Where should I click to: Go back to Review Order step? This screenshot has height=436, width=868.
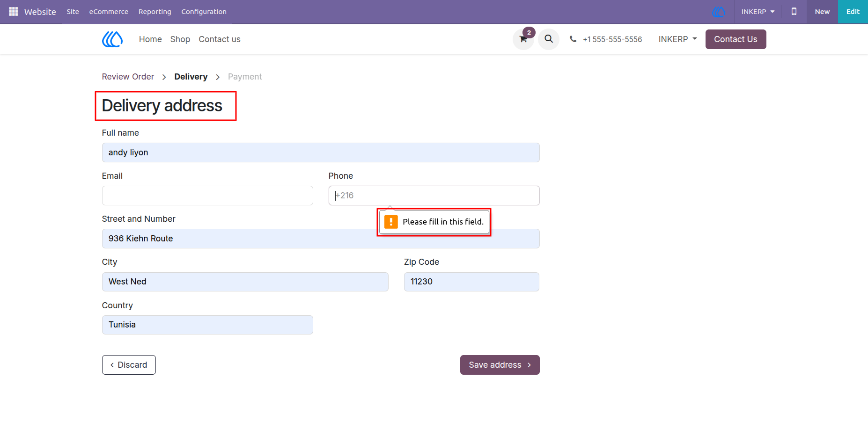click(128, 77)
